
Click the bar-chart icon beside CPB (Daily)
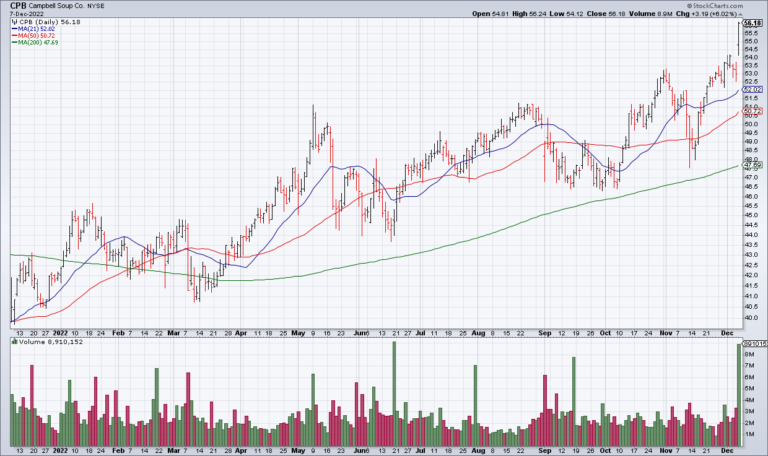[x=14, y=22]
